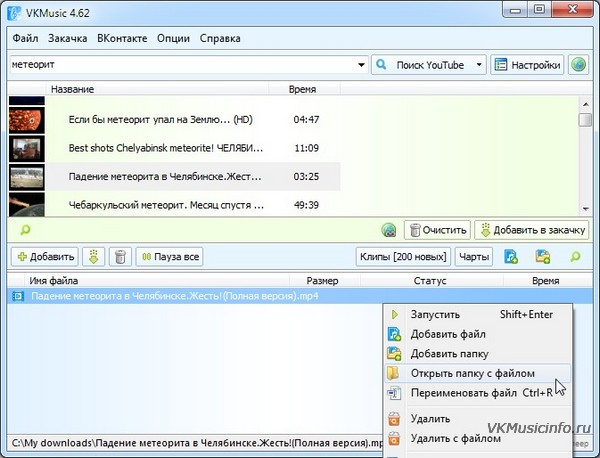
Task: Click the magnifier icon below search results
Action: pos(25,230)
